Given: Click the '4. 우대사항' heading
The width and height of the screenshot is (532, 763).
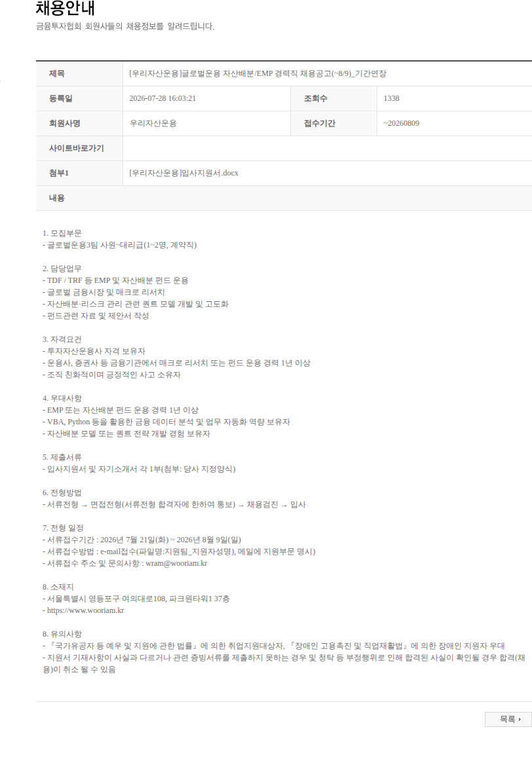Looking at the screenshot, I should click(x=62, y=399).
